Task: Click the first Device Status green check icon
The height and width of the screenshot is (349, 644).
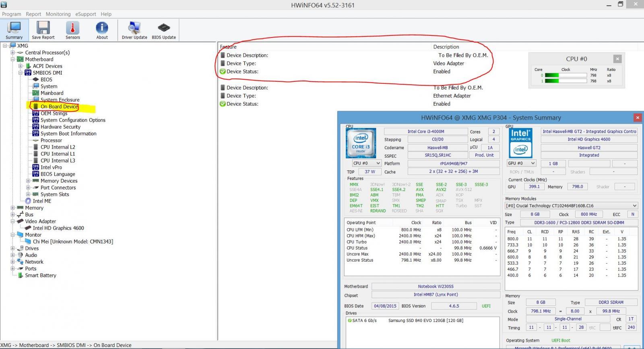Action: pos(223,71)
